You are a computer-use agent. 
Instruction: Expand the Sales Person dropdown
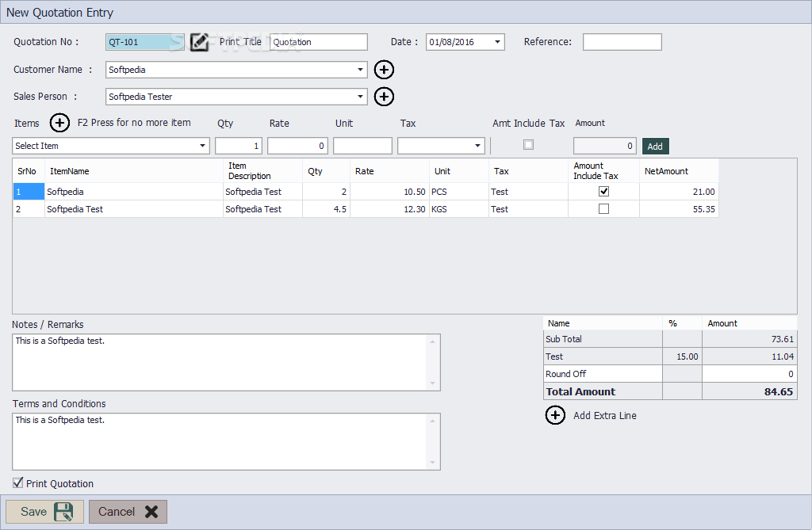361,97
